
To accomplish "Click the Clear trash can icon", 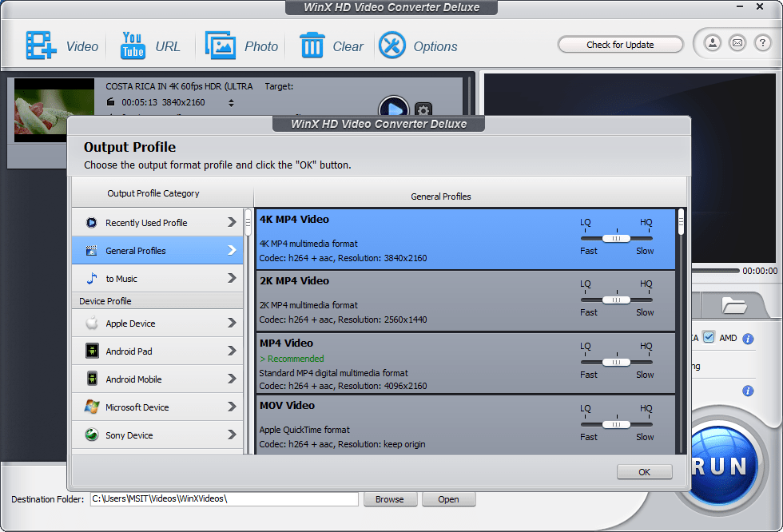I will coord(312,46).
